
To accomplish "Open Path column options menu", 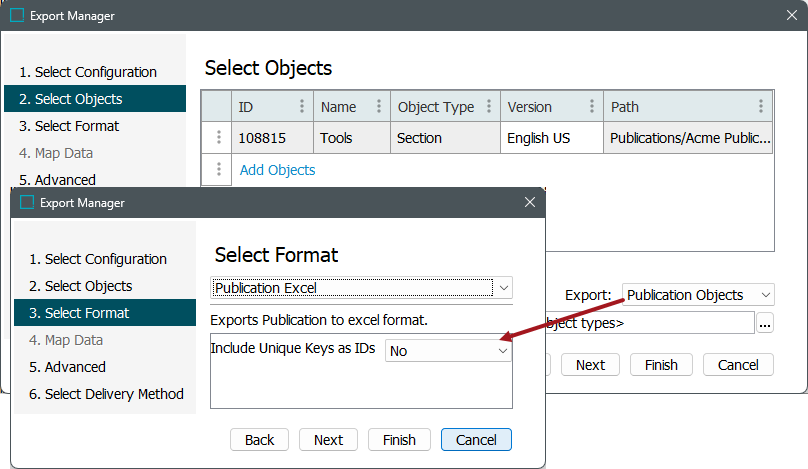I will tap(761, 107).
